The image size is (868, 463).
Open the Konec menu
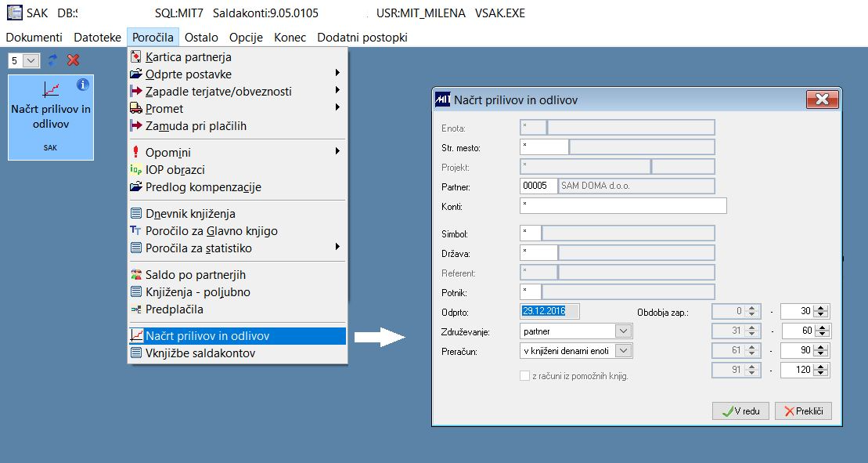[290, 37]
